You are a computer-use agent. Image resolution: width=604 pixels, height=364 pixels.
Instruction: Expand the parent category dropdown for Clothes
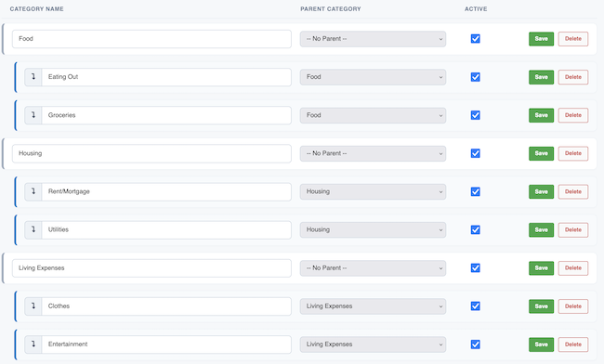tap(373, 306)
